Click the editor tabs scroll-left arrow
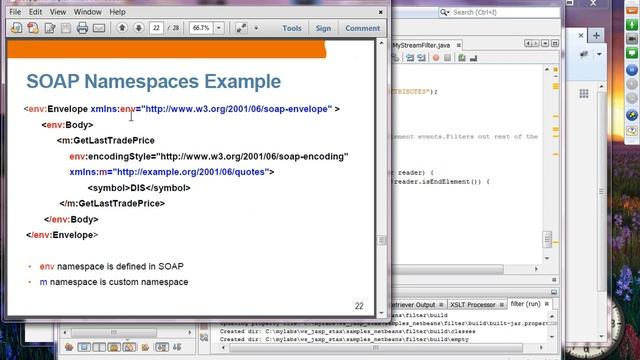 pos(528,43)
